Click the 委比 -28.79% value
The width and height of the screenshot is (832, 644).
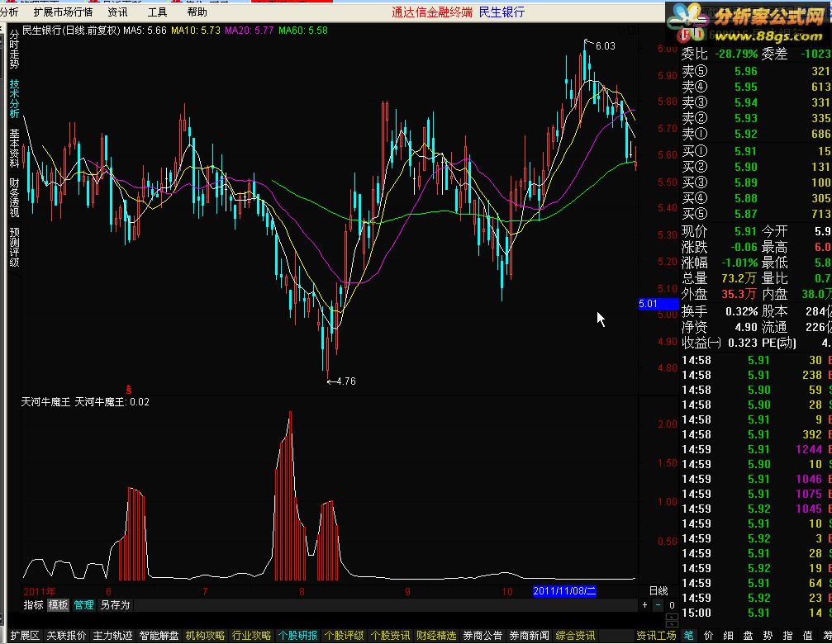pyautogui.click(x=736, y=54)
